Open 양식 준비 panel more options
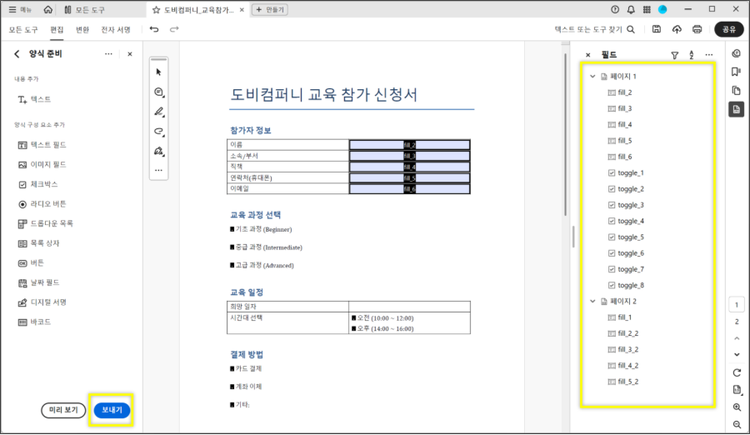The height and width of the screenshot is (435, 750). (x=109, y=54)
